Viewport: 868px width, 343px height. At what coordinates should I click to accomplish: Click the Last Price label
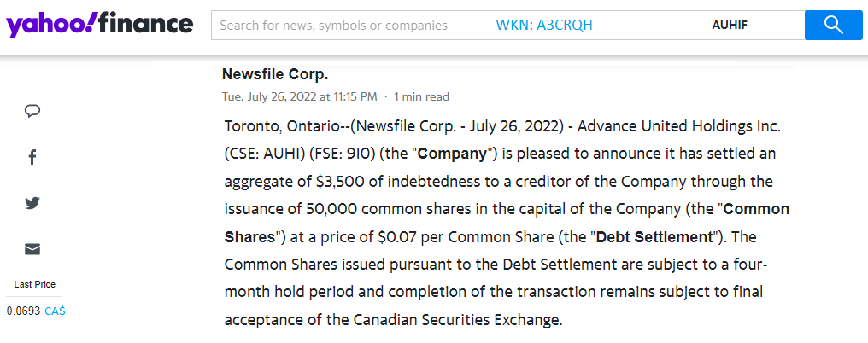35,284
